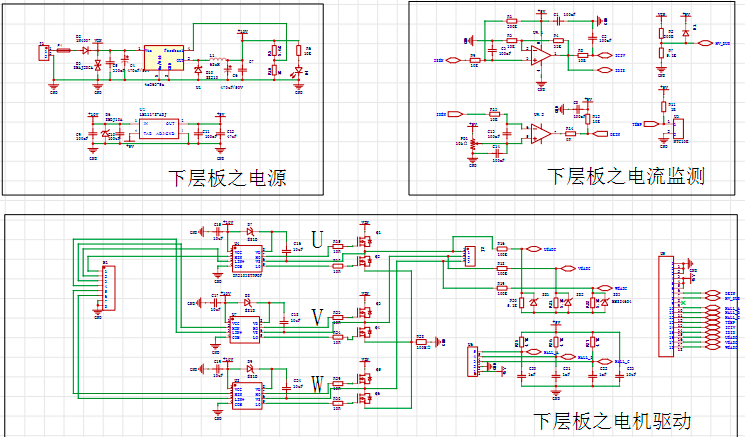745x437 pixels.
Task: Select the large U phase label
Action: (318, 241)
